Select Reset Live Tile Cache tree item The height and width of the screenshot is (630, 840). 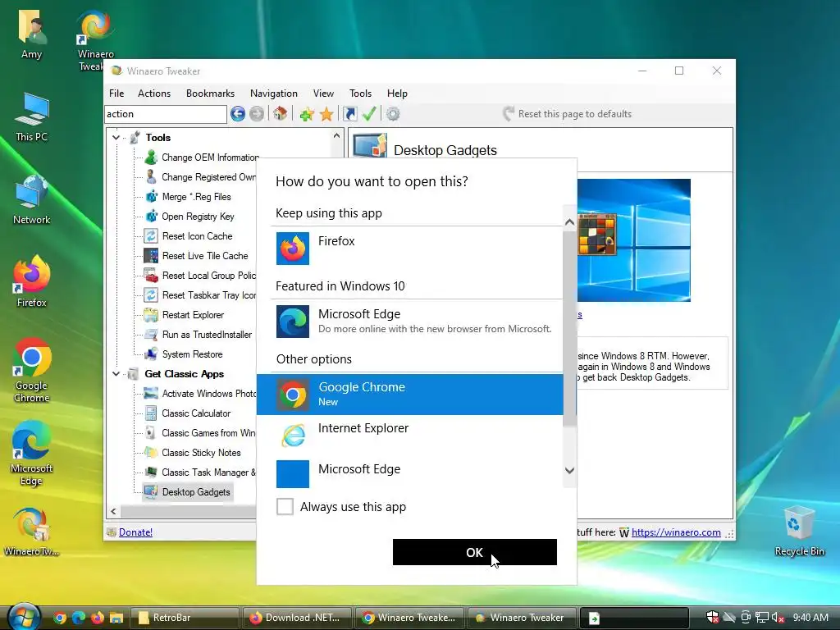click(x=197, y=256)
